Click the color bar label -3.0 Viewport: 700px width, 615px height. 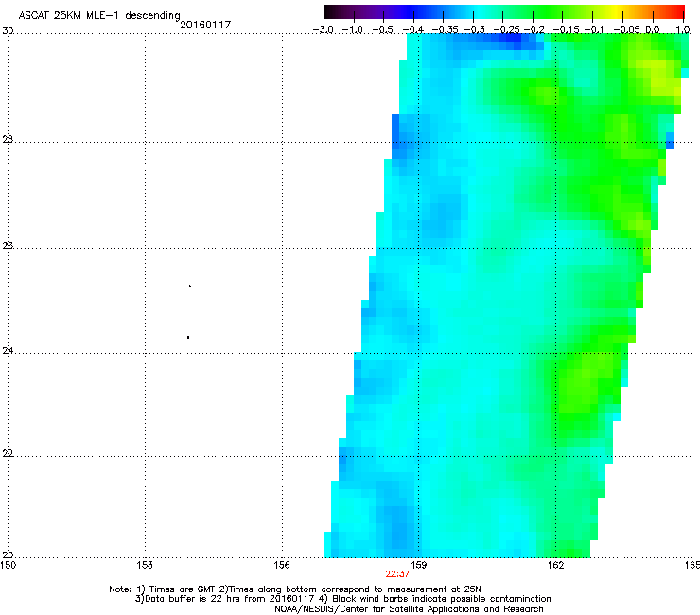pyautogui.click(x=324, y=30)
